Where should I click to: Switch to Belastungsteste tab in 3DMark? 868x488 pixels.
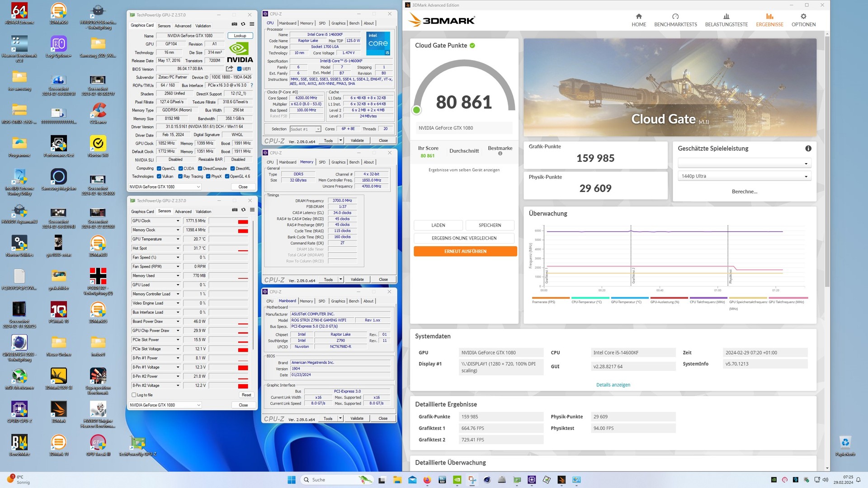point(726,20)
